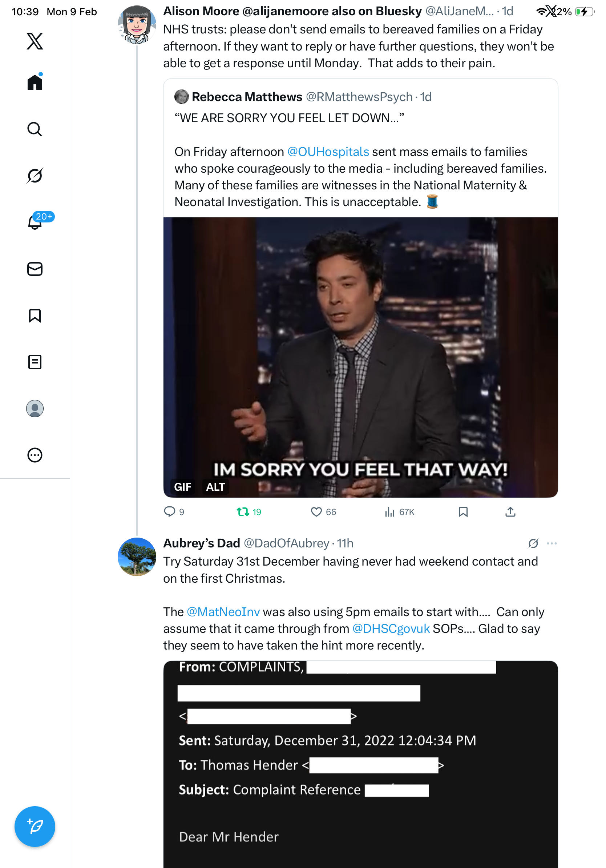
Task: Open the sidebar More menu
Action: [35, 455]
